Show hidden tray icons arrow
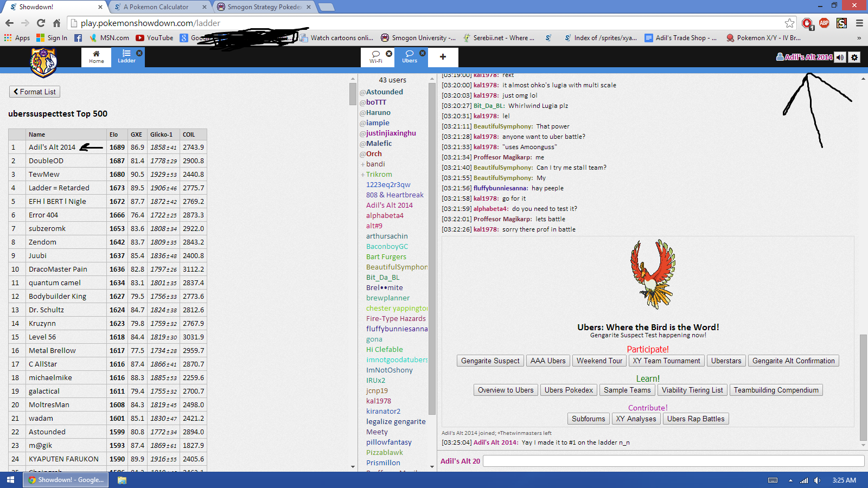The height and width of the screenshot is (488, 868). point(790,480)
